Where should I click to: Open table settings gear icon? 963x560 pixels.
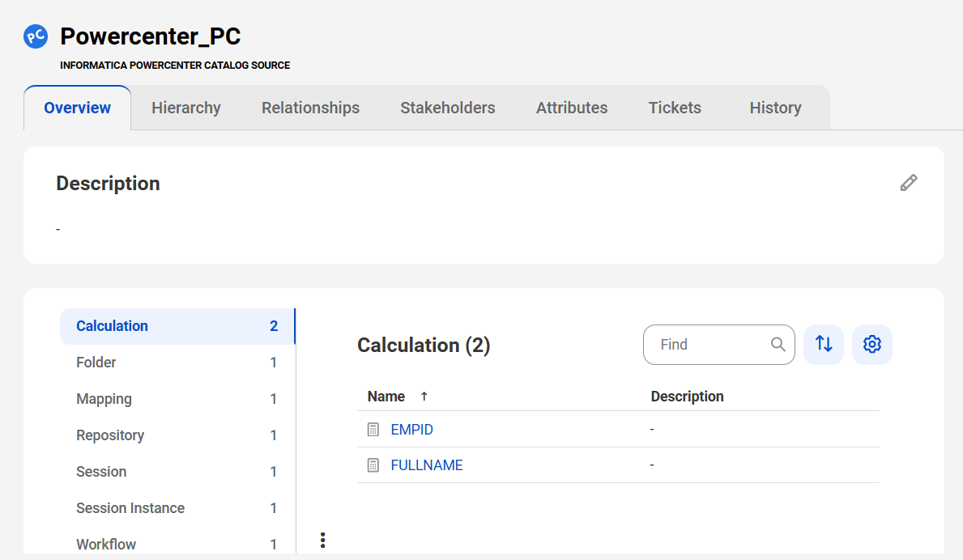tap(871, 344)
